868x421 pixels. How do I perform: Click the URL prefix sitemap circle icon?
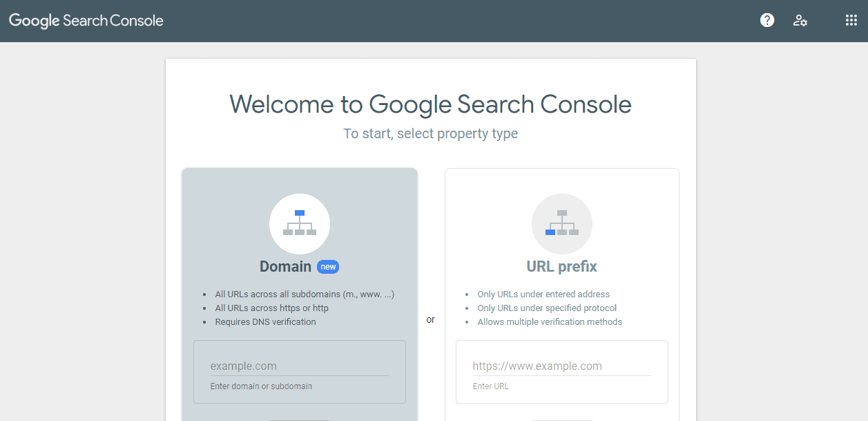(x=562, y=224)
